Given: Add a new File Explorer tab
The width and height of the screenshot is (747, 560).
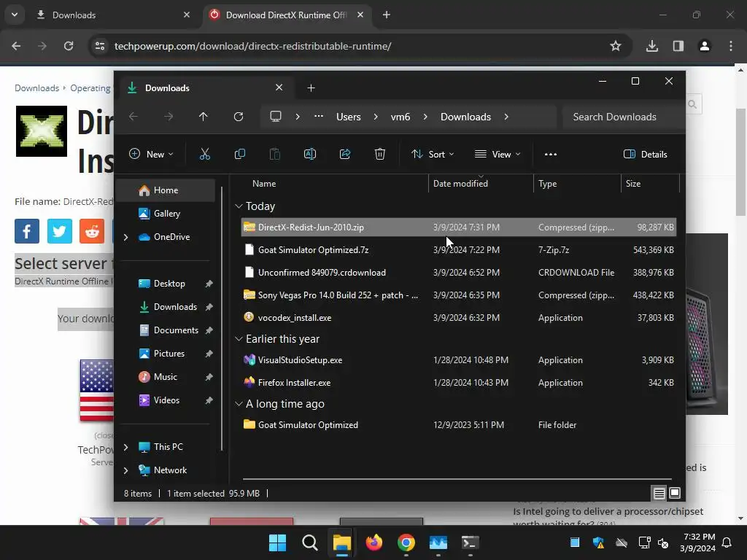Looking at the screenshot, I should tap(311, 87).
